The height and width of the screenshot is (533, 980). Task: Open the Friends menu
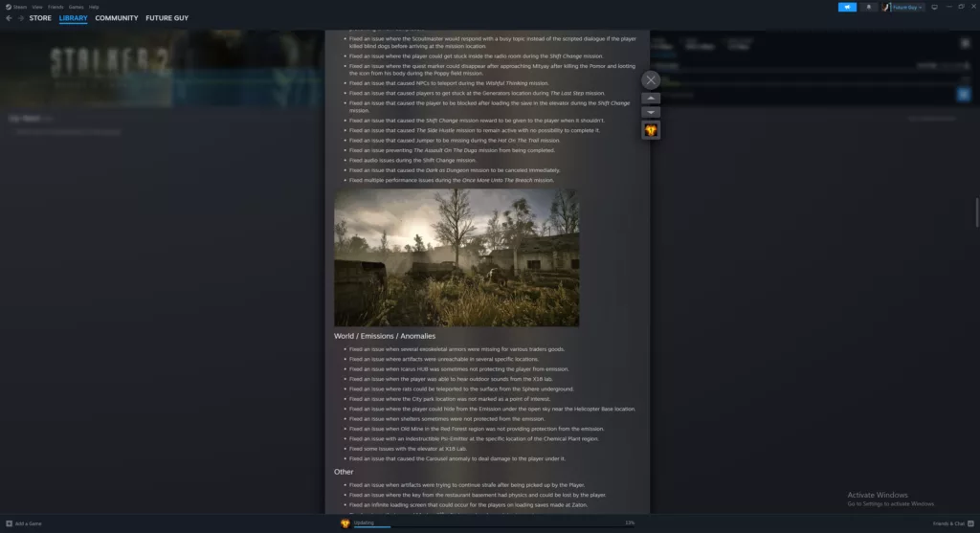56,7
